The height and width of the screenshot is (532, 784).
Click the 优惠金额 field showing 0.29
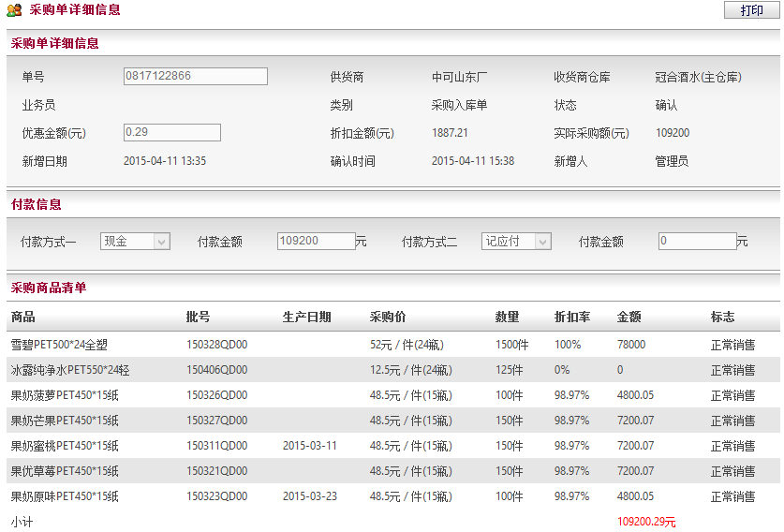(x=172, y=132)
